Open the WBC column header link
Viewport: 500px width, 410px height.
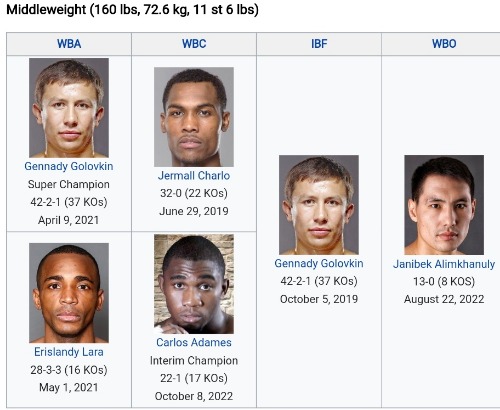click(194, 44)
